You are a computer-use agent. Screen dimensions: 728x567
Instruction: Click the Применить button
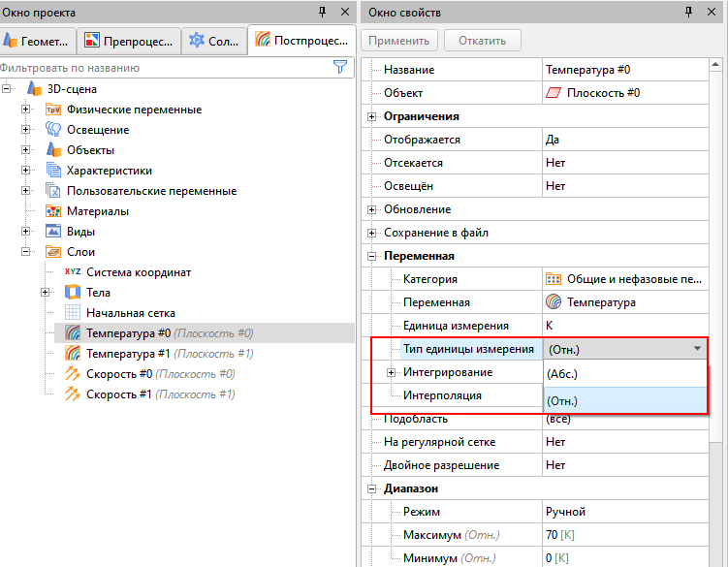point(400,41)
